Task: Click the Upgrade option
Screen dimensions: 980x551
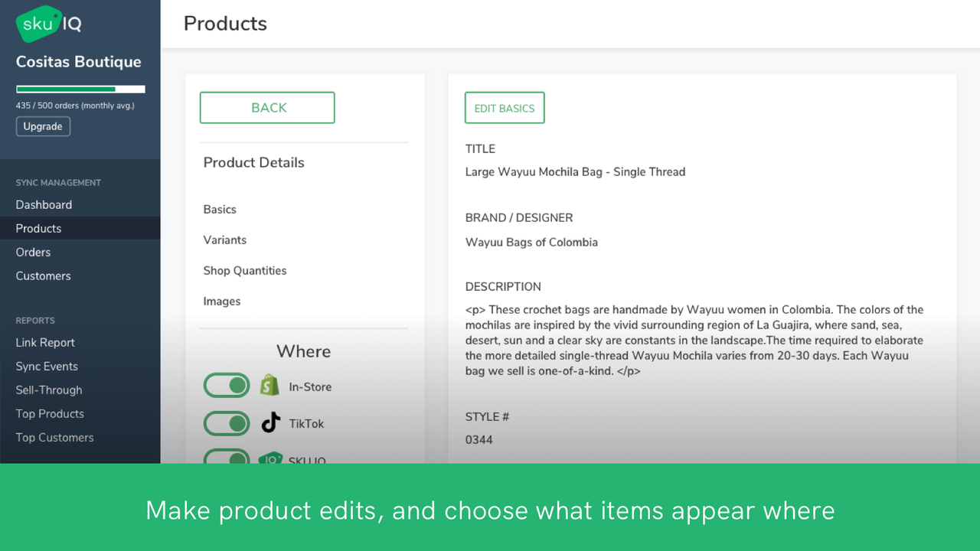Action: point(43,126)
